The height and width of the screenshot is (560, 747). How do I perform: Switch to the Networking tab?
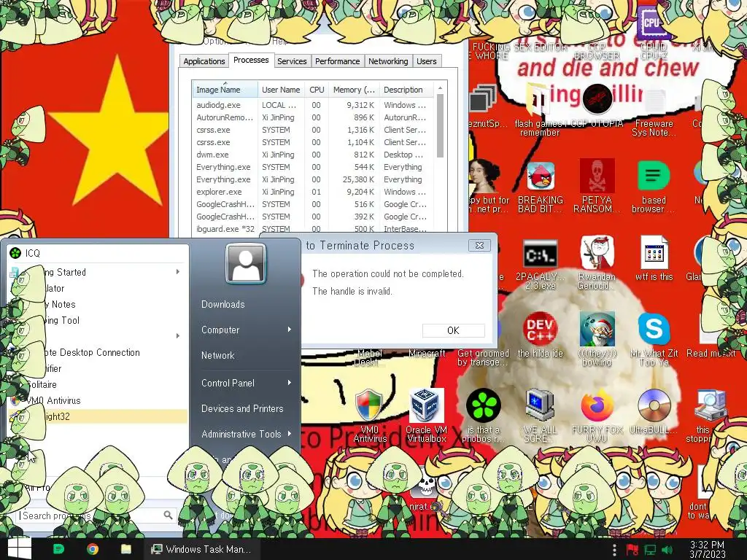pos(388,61)
